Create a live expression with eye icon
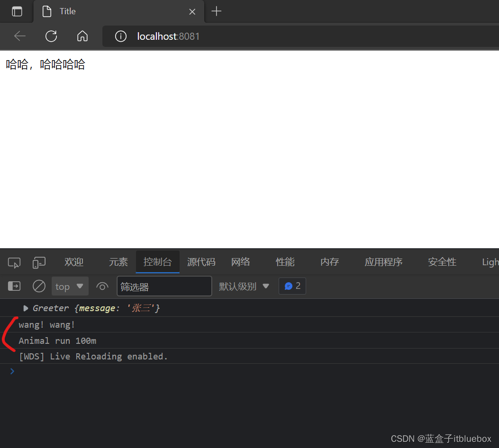 tap(102, 287)
